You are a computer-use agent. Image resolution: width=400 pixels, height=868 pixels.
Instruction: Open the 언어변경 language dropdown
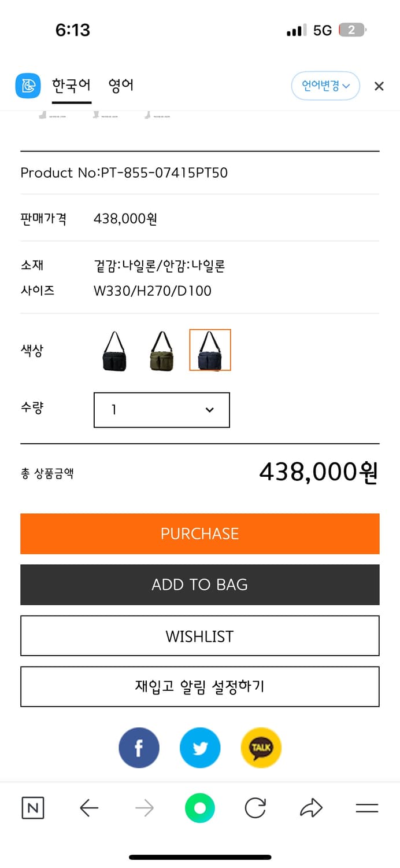tap(325, 86)
